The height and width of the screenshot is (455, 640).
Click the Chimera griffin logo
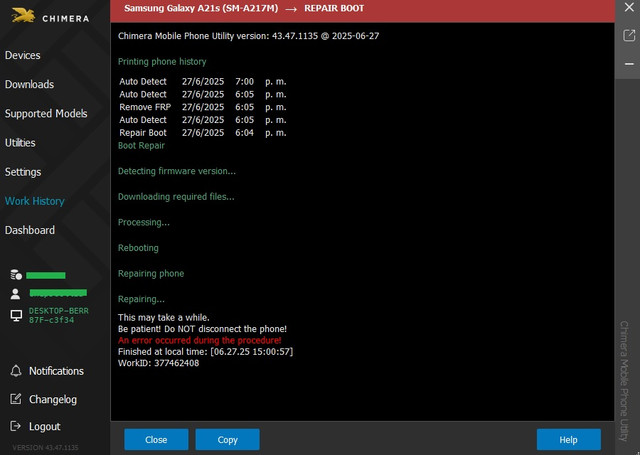point(23,16)
